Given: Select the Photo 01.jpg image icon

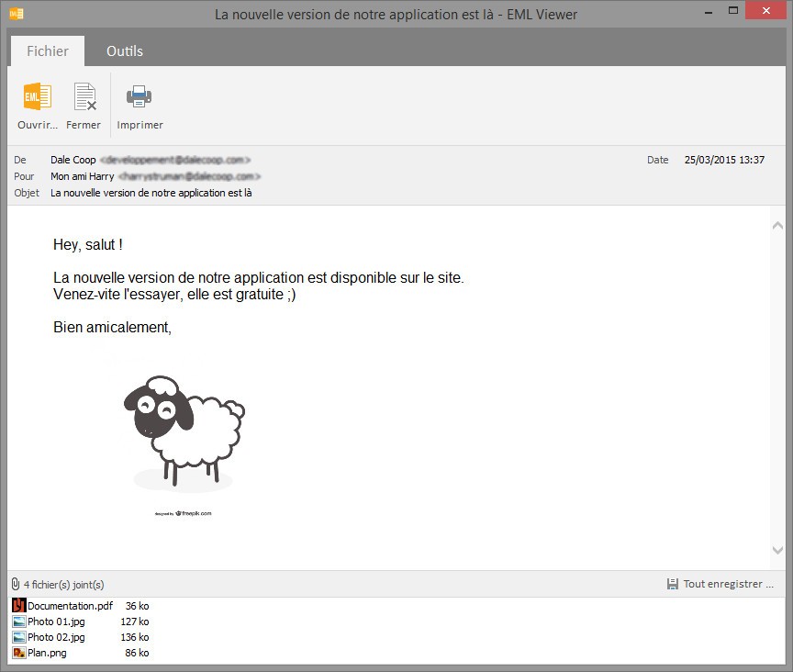Looking at the screenshot, I should pos(18,622).
